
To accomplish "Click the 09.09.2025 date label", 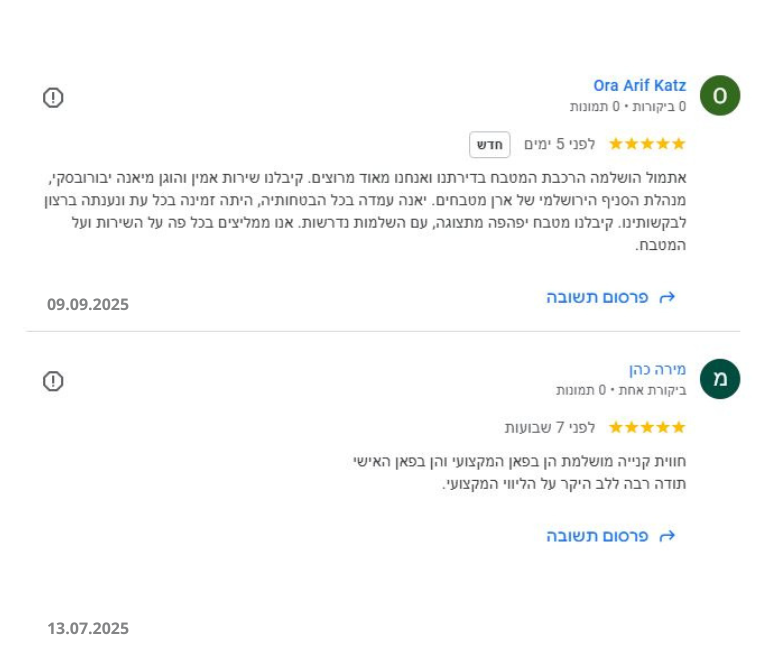I will pos(88,304).
